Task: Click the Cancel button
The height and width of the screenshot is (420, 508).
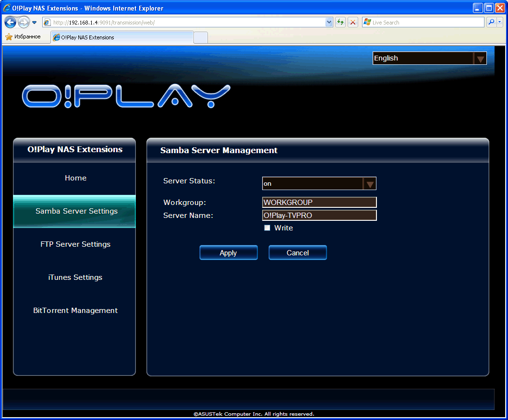Action: pos(297,252)
